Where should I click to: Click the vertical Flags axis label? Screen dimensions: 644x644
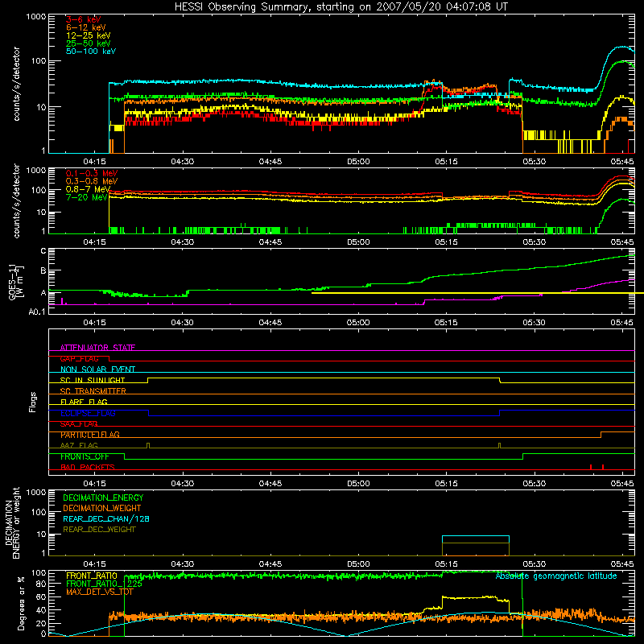pyautogui.click(x=33, y=402)
